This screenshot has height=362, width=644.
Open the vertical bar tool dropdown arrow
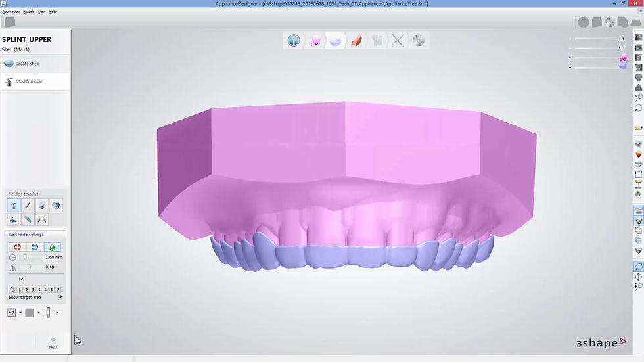click(57, 313)
